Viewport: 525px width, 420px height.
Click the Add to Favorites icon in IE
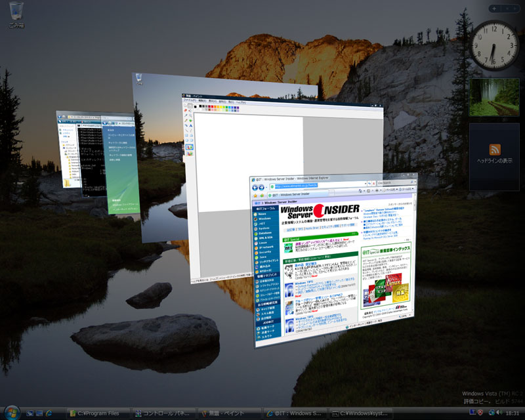pos(262,196)
